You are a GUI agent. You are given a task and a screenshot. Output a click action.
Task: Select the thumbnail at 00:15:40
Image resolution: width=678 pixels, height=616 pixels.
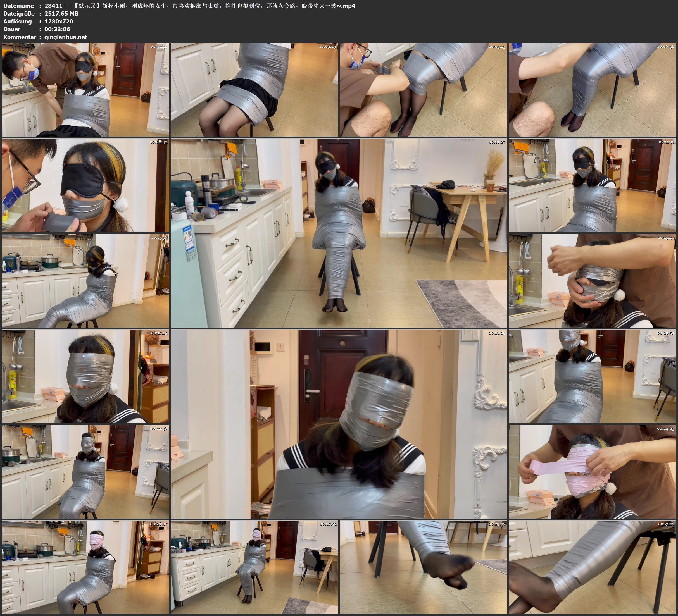(592, 280)
